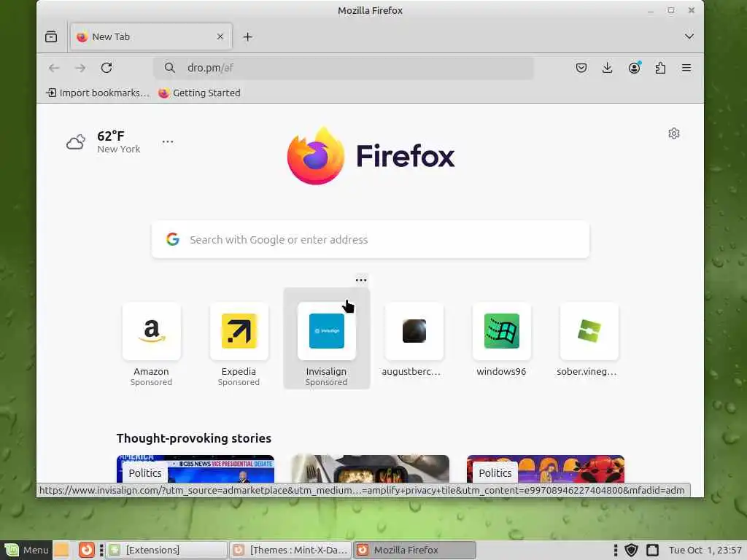Open the Firefox View icon
Viewport: 747px width, 560px height.
pos(51,36)
